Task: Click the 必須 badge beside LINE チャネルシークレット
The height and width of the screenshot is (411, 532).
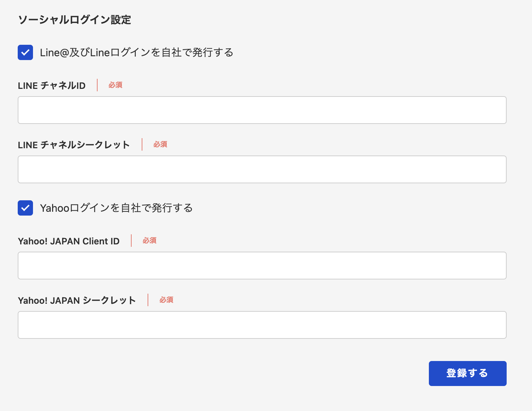Action: (x=160, y=144)
